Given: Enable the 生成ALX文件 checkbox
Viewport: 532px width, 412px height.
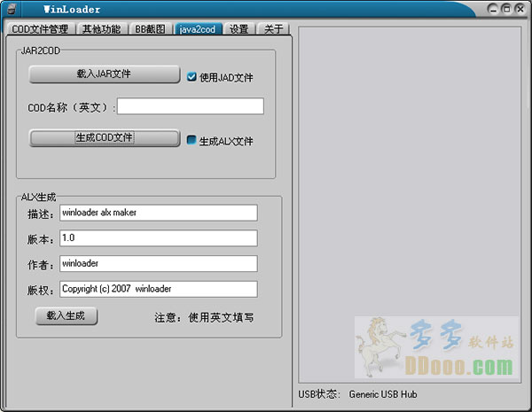Looking at the screenshot, I should pyautogui.click(x=192, y=140).
